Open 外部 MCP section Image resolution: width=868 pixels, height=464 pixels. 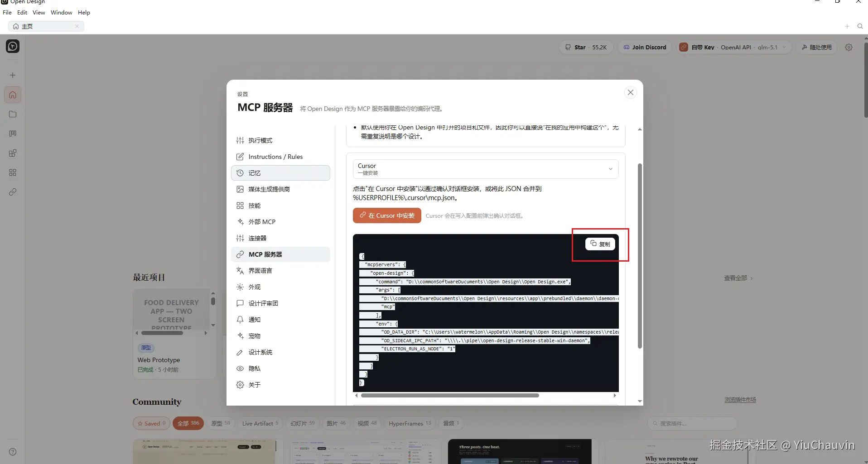pos(280,222)
